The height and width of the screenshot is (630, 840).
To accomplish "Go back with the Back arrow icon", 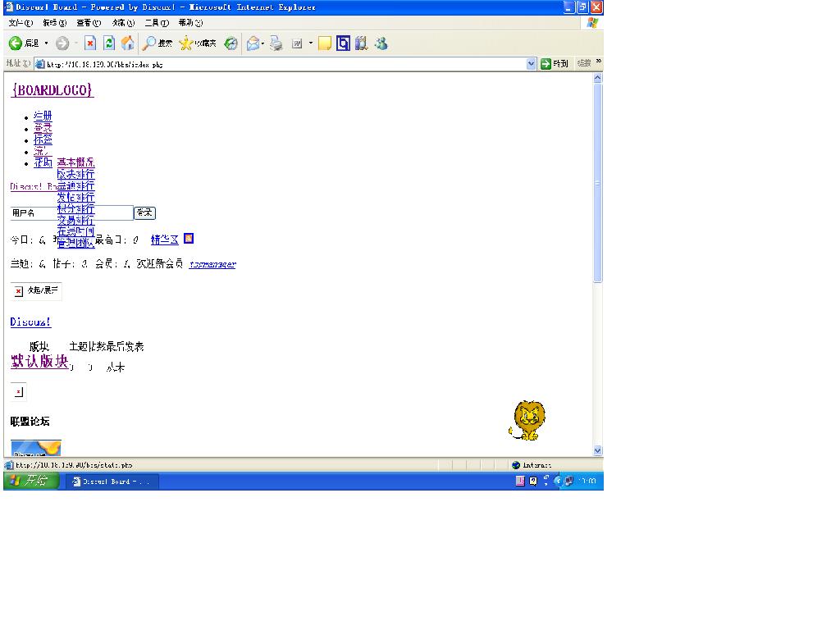I will (16, 43).
